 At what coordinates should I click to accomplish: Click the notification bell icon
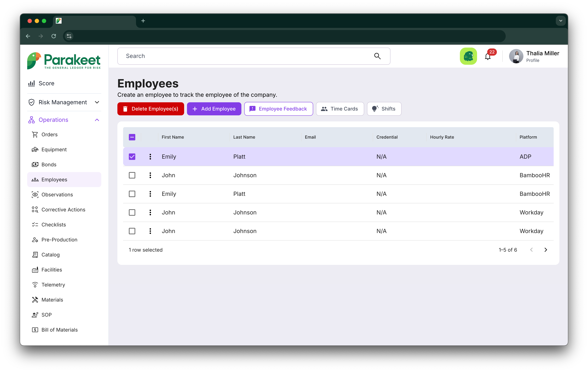[x=488, y=57]
